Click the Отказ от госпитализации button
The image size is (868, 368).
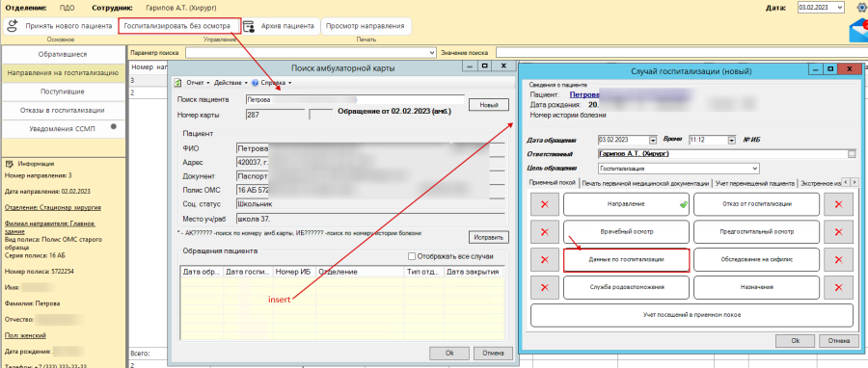click(756, 204)
